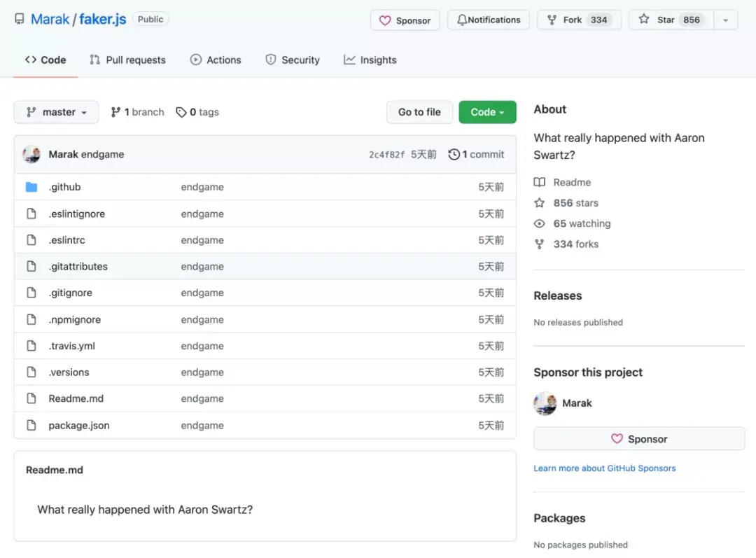Viewport: 756px width, 558px height.
Task: Click the history clock icon next to 1 commit
Action: point(454,154)
